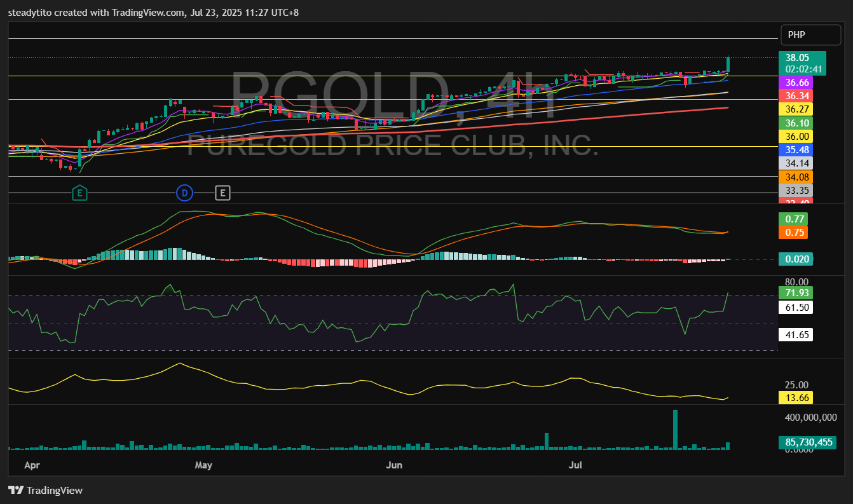Click the RSI value 71.93
The width and height of the screenshot is (853, 504).
click(x=796, y=293)
